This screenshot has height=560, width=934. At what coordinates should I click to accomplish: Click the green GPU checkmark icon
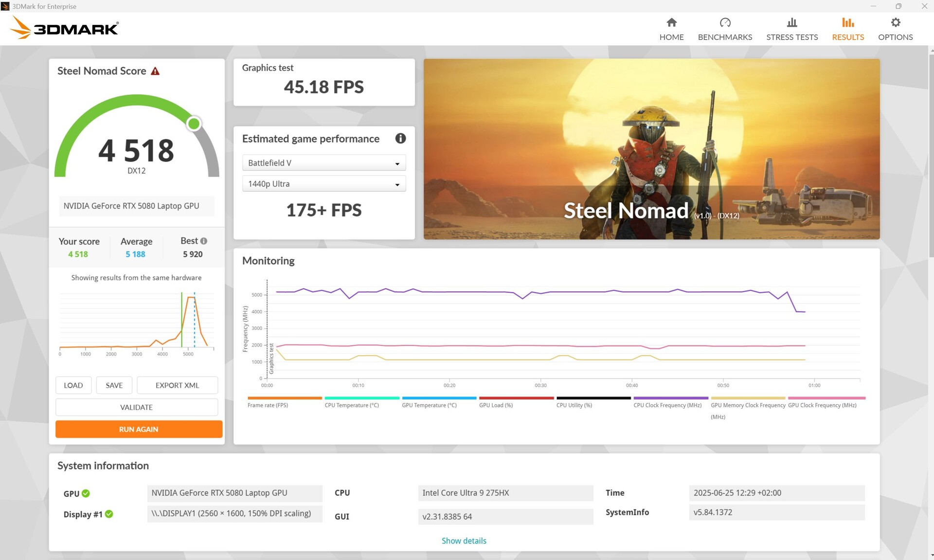click(x=86, y=493)
